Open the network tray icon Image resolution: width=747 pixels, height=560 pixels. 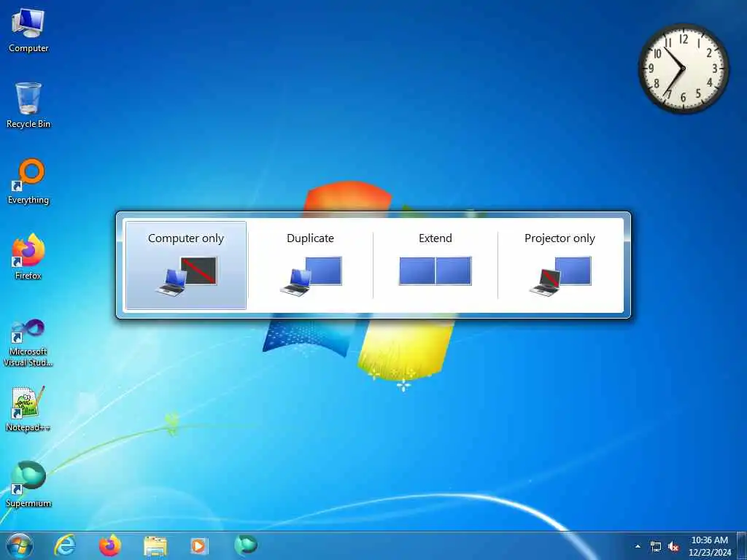point(656,547)
